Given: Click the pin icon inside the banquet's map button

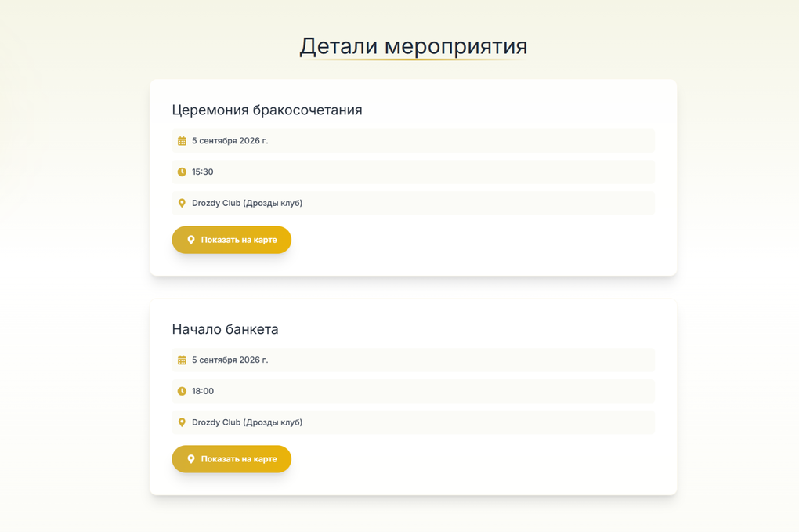Looking at the screenshot, I should point(190,459).
